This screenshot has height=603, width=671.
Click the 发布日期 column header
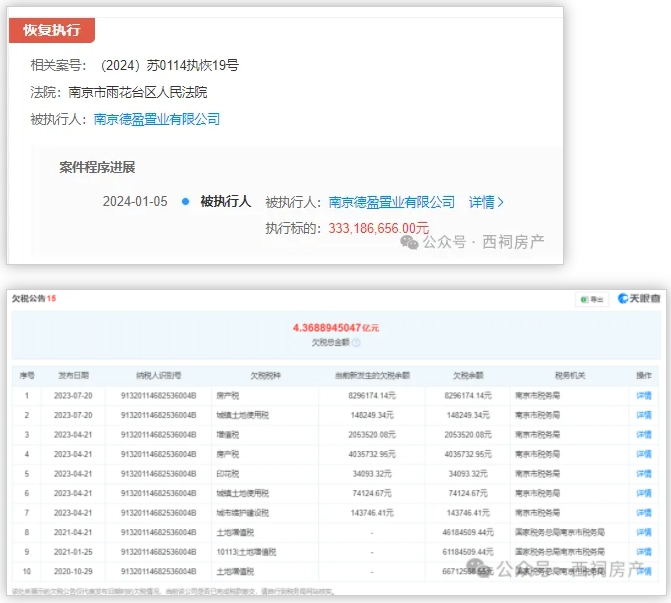pyautogui.click(x=73, y=375)
